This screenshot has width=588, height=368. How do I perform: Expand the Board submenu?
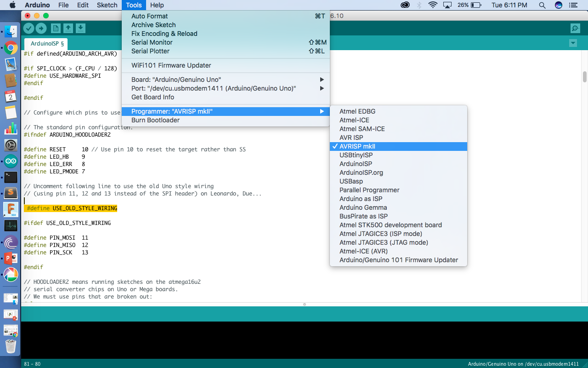point(226,80)
